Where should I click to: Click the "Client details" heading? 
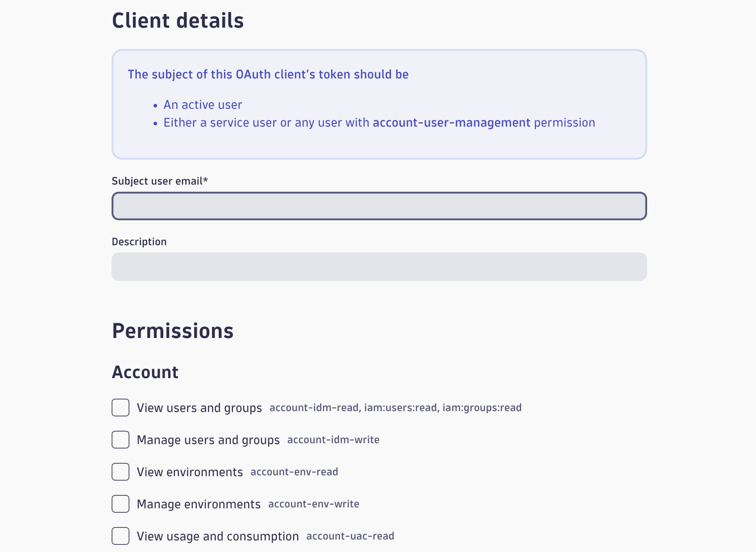(x=178, y=20)
